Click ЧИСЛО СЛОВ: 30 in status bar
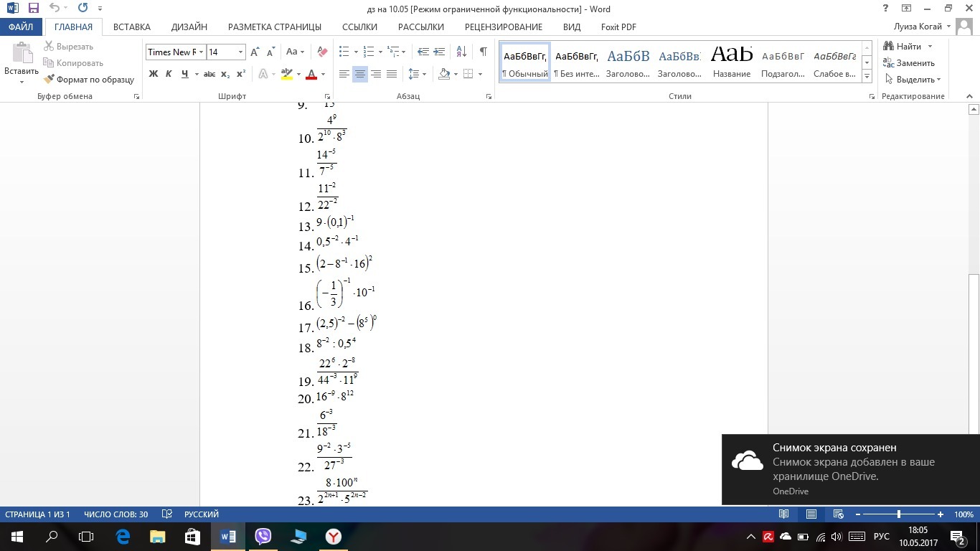The image size is (980, 551). 116,514
